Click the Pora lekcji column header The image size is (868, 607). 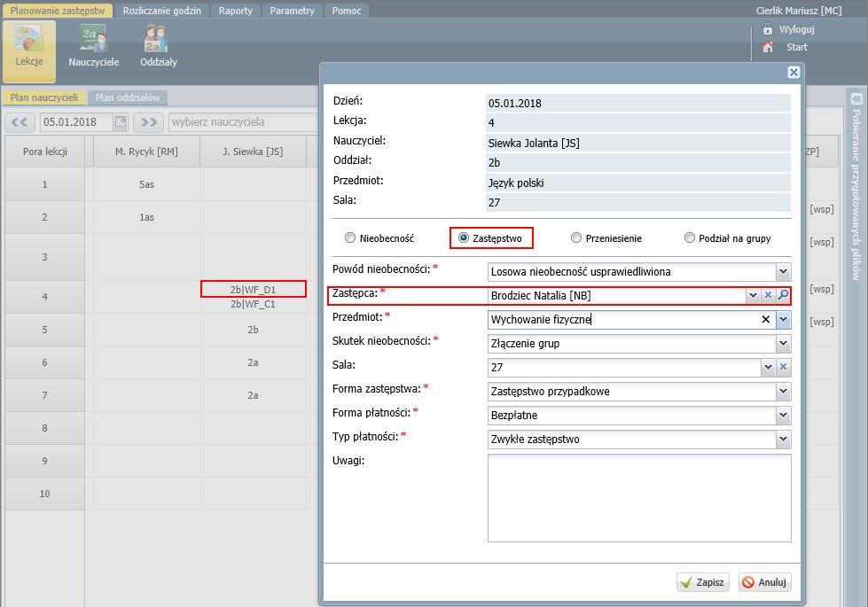point(45,151)
